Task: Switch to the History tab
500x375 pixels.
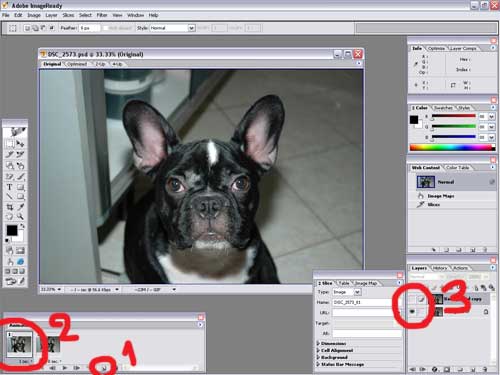Action: [x=439, y=268]
